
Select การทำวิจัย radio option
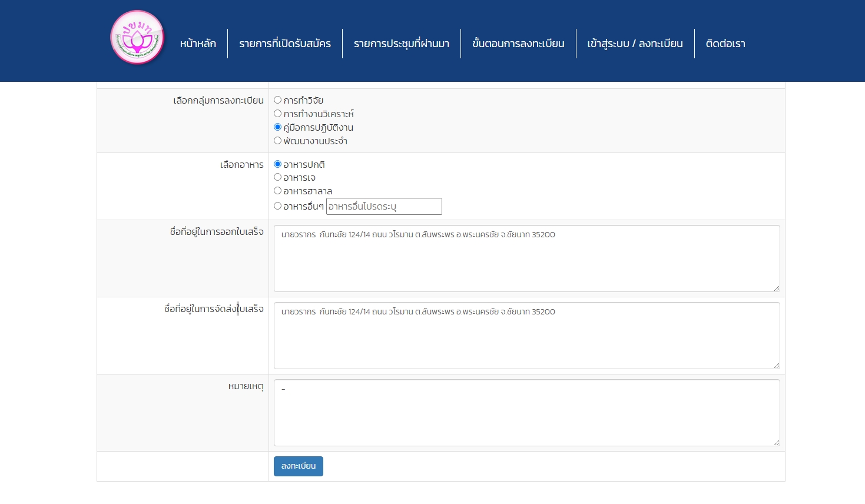277,100
